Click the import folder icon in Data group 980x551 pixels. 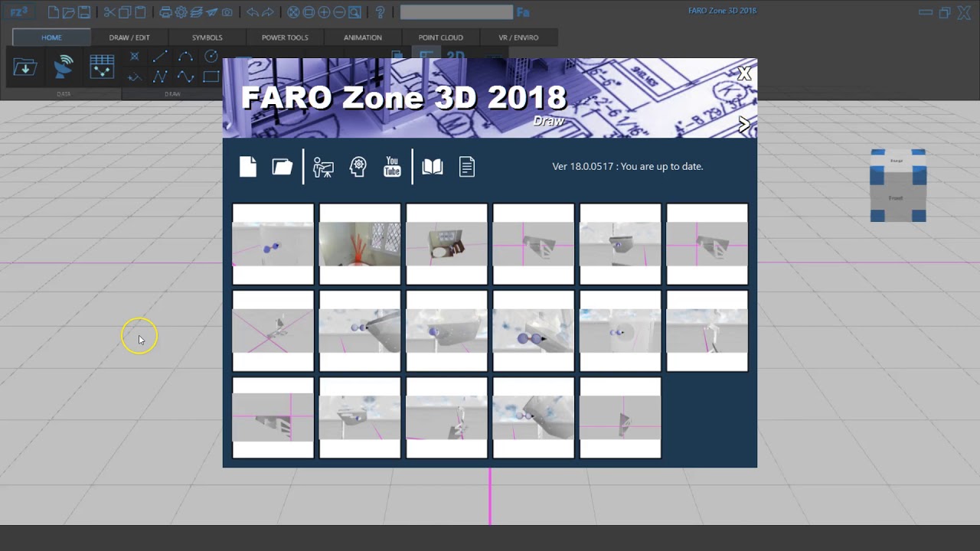point(24,67)
